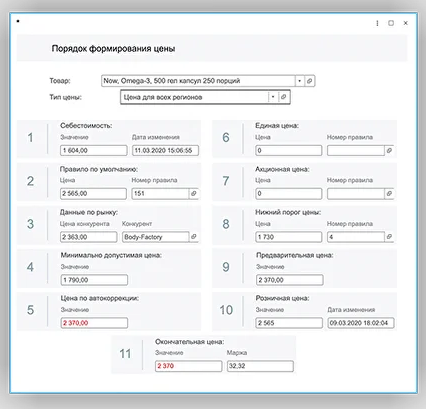Open link icon for Единая цена rule number

[x=389, y=150]
